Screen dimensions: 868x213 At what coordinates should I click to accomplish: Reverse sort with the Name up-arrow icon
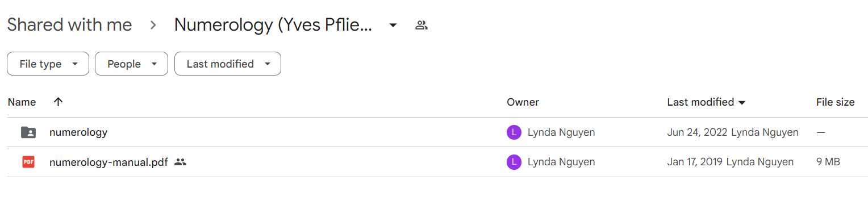pos(58,102)
